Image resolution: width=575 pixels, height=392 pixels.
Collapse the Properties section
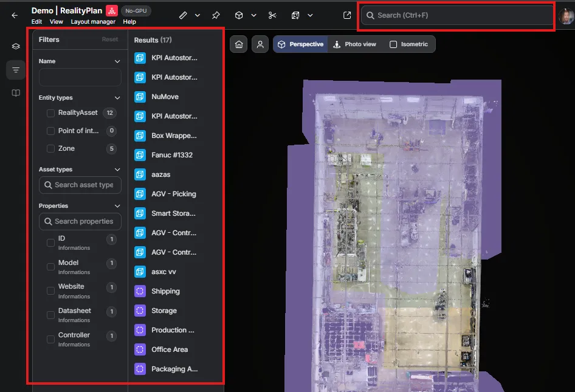(117, 206)
